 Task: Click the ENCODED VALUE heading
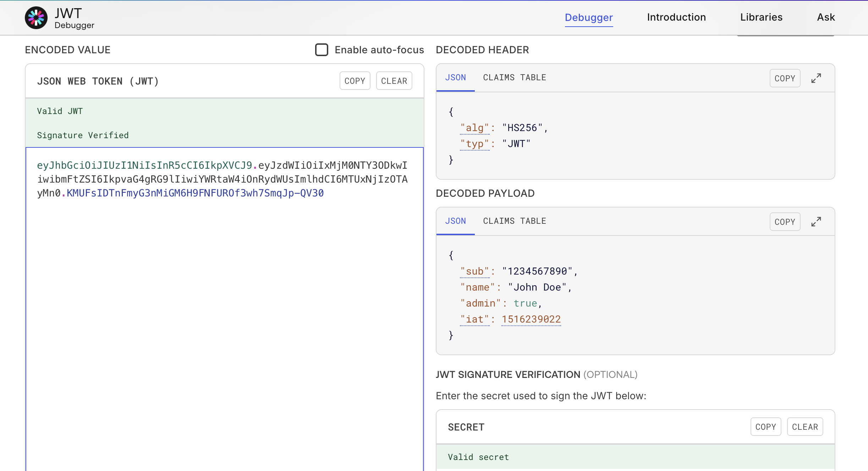point(67,50)
